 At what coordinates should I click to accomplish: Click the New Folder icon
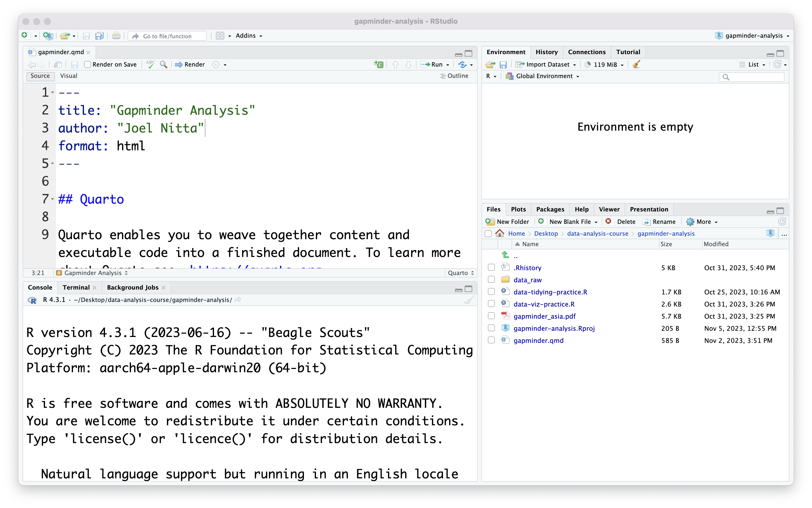(490, 222)
